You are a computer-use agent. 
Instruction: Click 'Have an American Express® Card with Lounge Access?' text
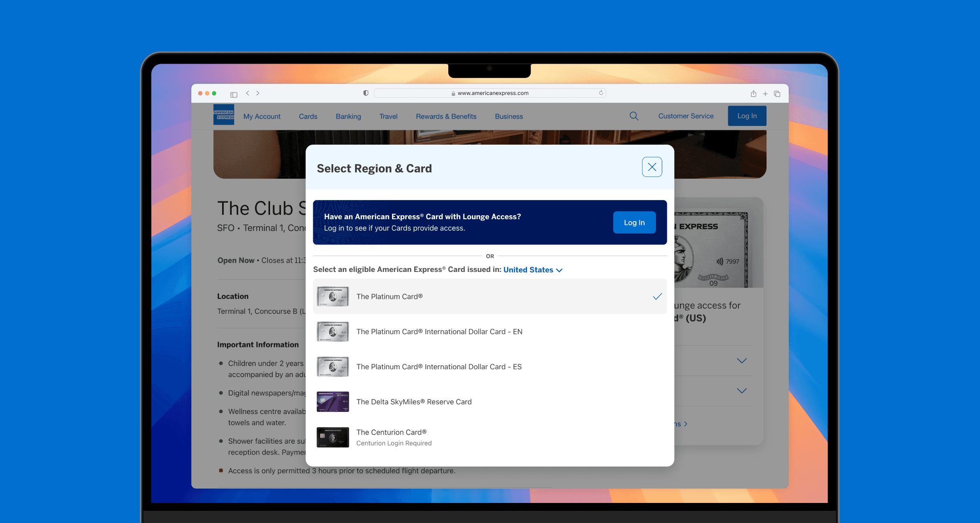pos(422,217)
